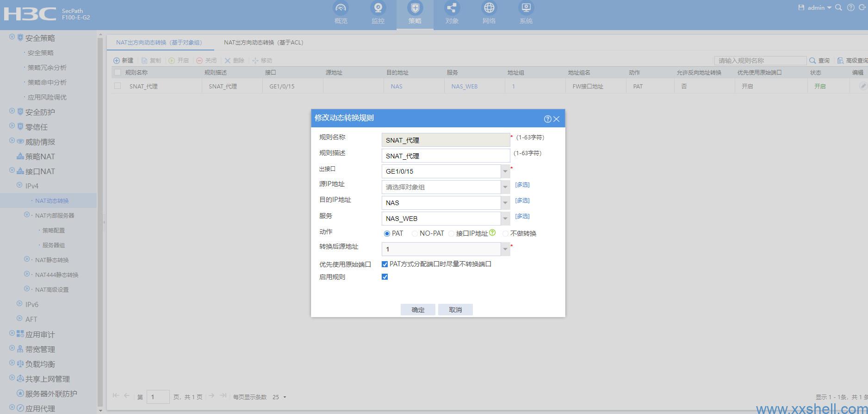Click the 规则描述 input field
The height and width of the screenshot is (414, 868).
tap(446, 156)
